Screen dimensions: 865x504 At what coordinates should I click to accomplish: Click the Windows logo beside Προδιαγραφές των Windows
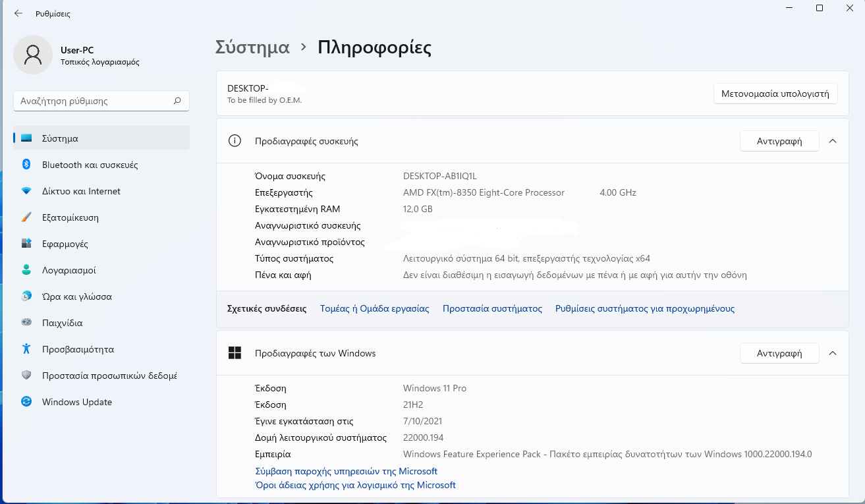coord(235,353)
